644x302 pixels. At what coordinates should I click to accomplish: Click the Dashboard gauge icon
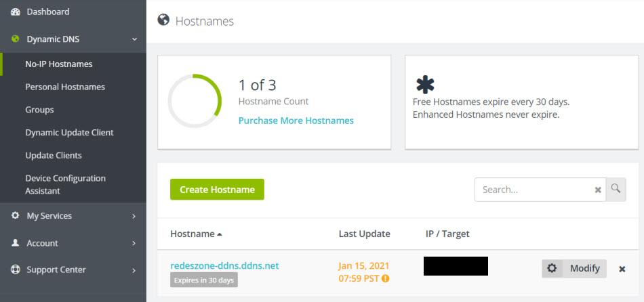(x=16, y=12)
